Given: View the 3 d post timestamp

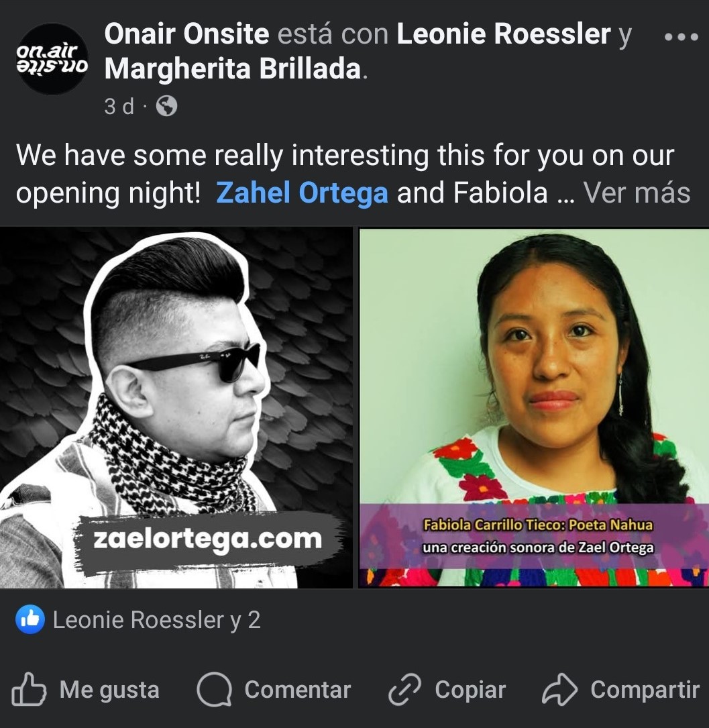Looking at the screenshot, I should 119,106.
